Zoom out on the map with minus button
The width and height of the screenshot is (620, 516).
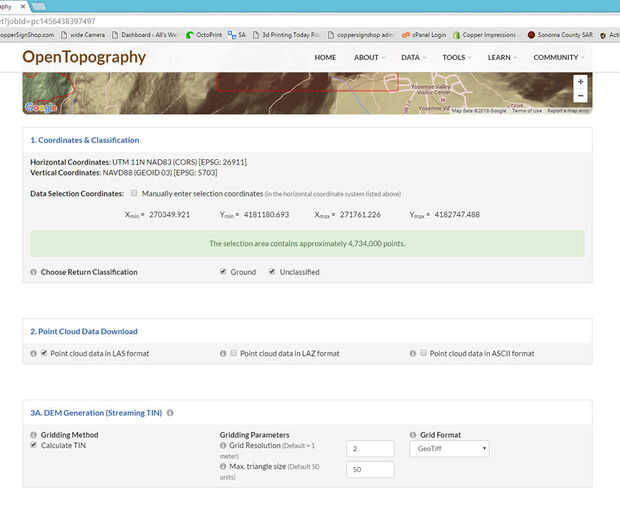580,95
